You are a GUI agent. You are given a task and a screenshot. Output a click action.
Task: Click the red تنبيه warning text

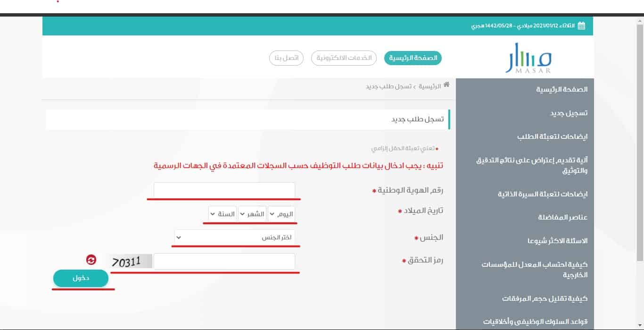(x=299, y=166)
